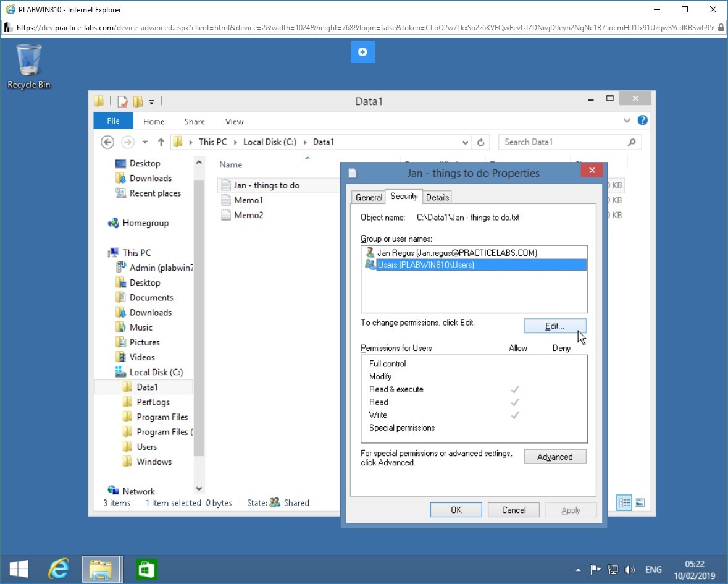Select This PC in the navigation pane

136,253
